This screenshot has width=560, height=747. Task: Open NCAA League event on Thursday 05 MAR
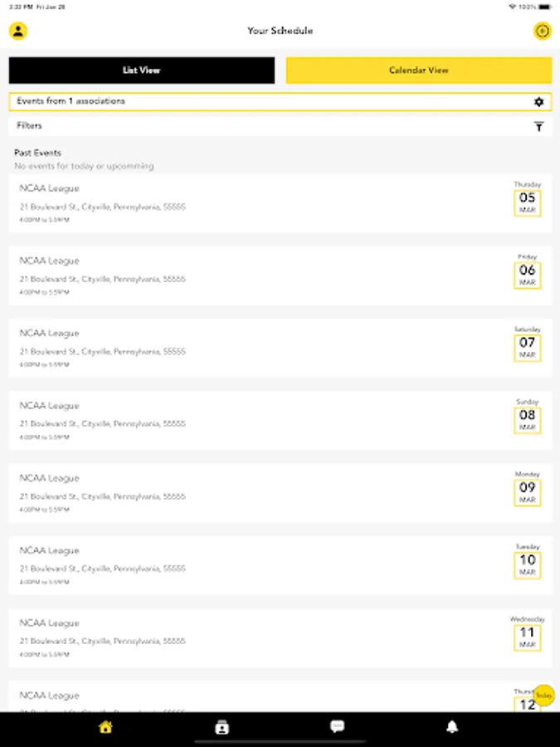pyautogui.click(x=249, y=203)
